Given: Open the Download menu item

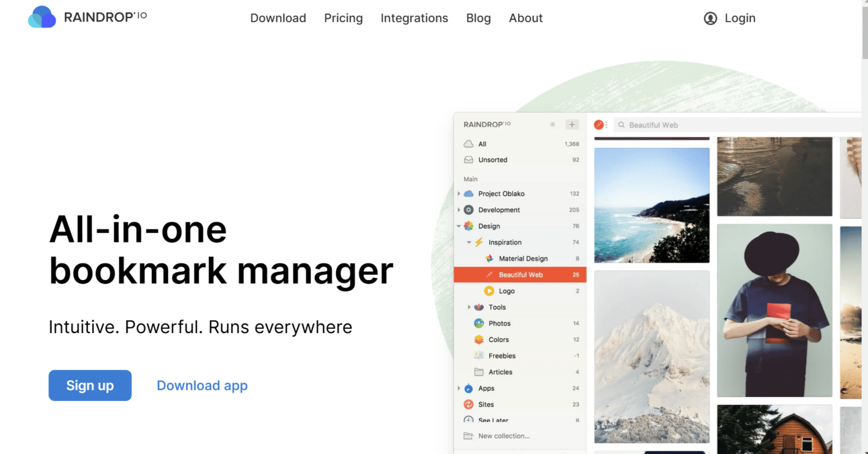Looking at the screenshot, I should point(278,18).
